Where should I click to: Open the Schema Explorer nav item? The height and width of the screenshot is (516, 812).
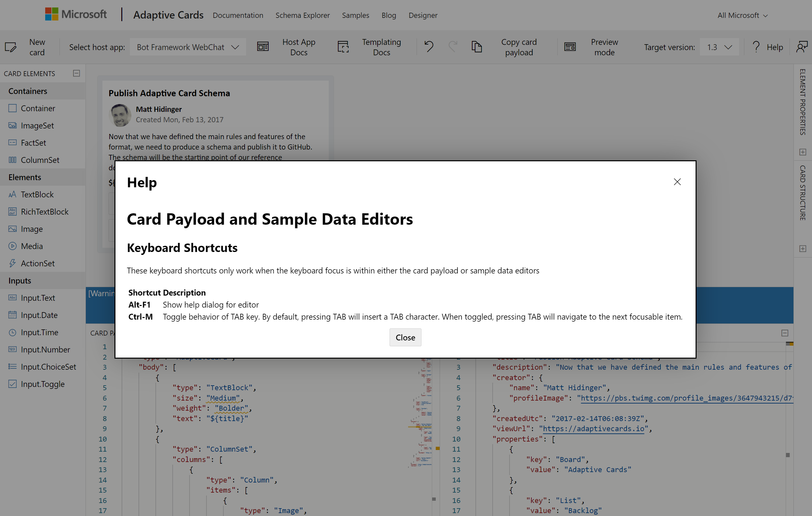[302, 15]
